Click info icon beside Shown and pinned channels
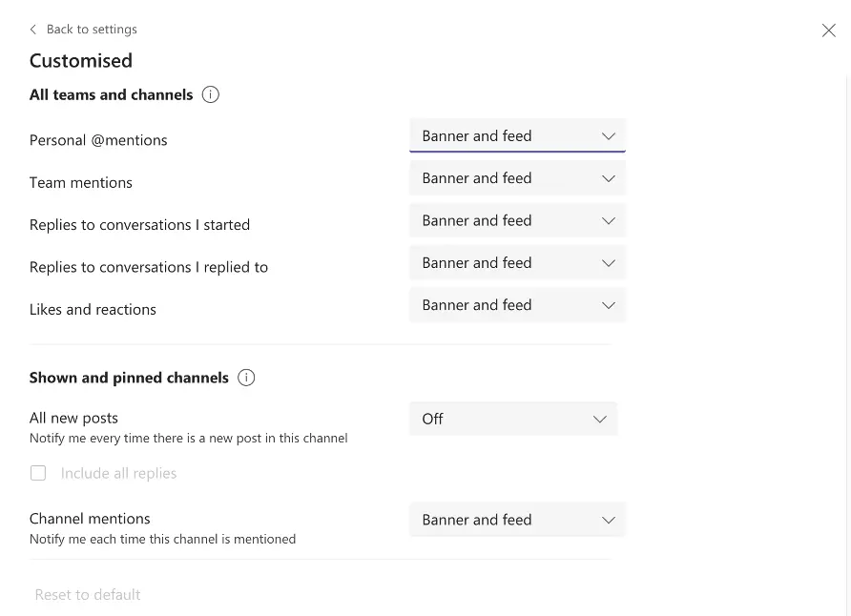 pyautogui.click(x=246, y=378)
